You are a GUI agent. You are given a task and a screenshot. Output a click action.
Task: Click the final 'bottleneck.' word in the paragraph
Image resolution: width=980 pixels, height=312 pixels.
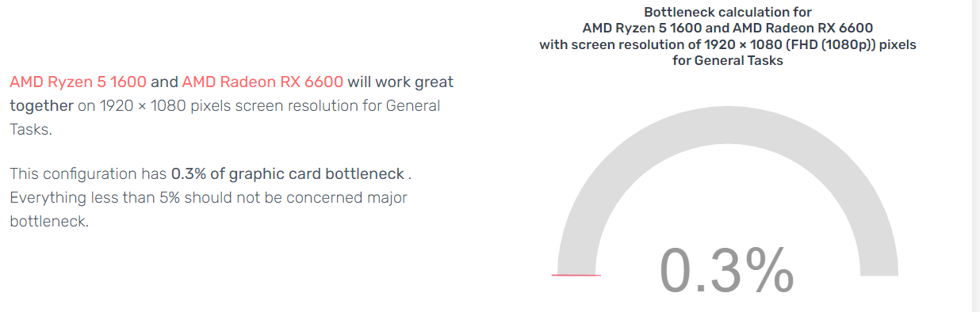(49, 221)
